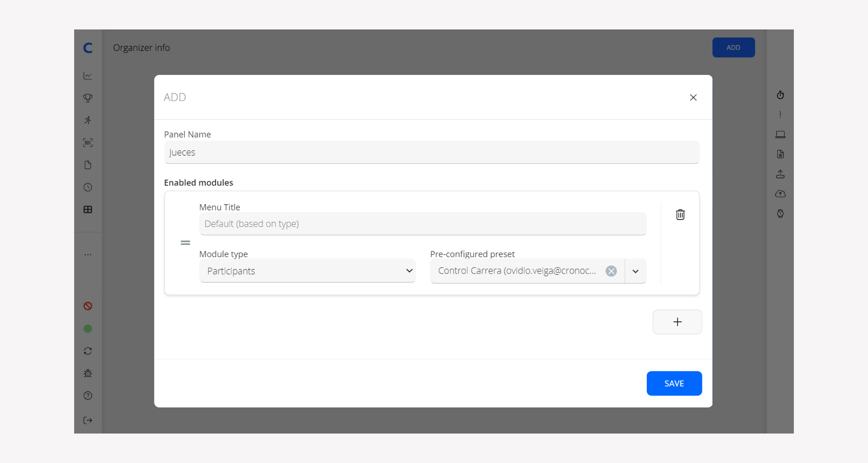The width and height of the screenshot is (868, 463).
Task: Save the new panel
Action: (674, 383)
